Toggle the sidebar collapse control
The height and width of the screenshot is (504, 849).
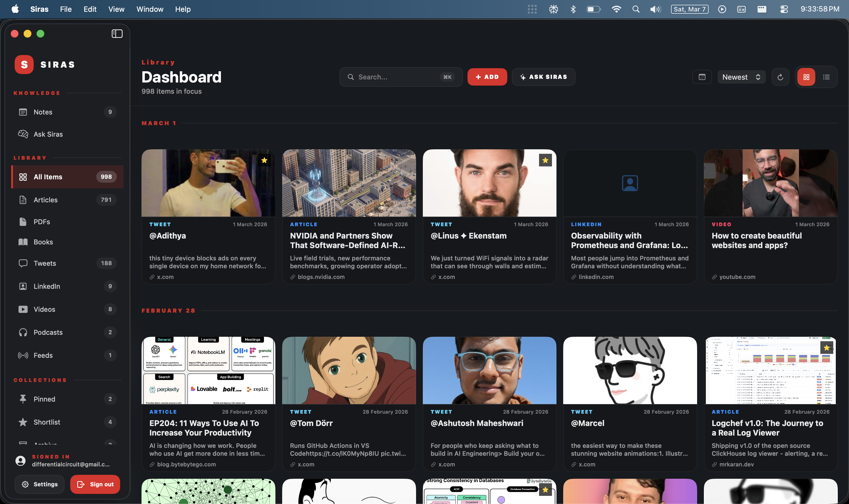tap(117, 33)
